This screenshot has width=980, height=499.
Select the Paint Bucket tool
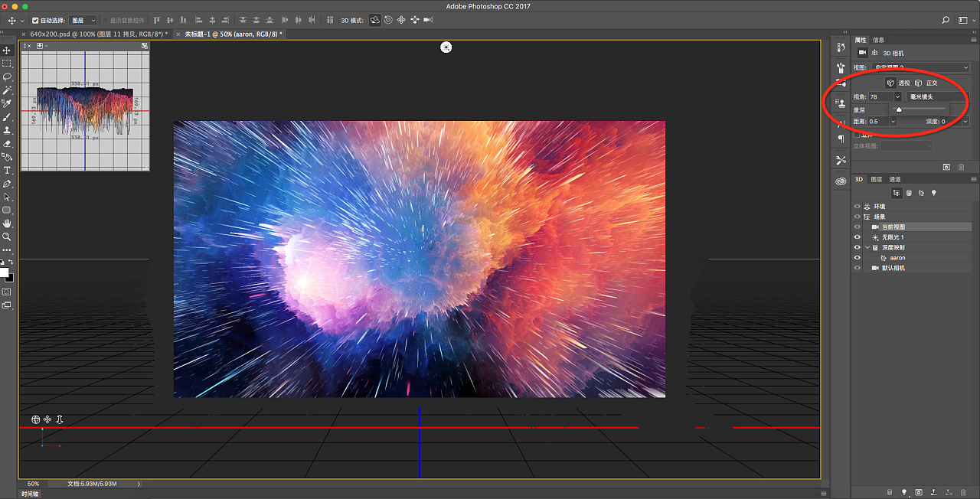tap(7, 157)
